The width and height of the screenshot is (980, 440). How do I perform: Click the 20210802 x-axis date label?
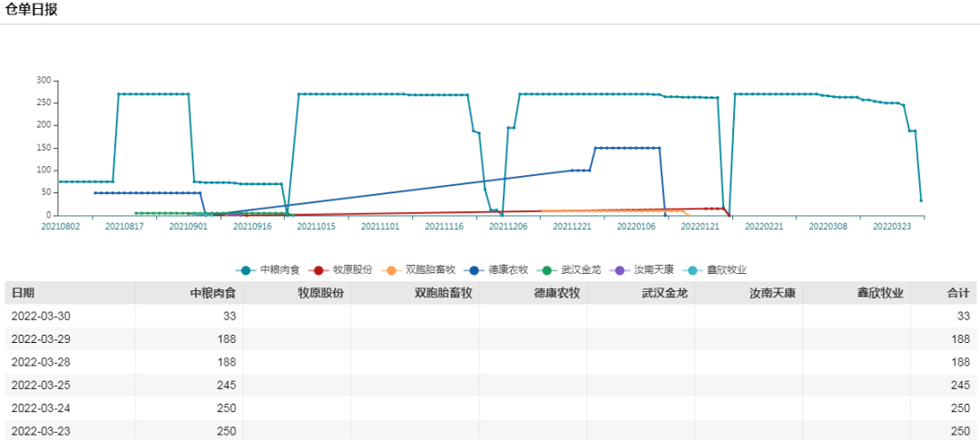coord(60,227)
